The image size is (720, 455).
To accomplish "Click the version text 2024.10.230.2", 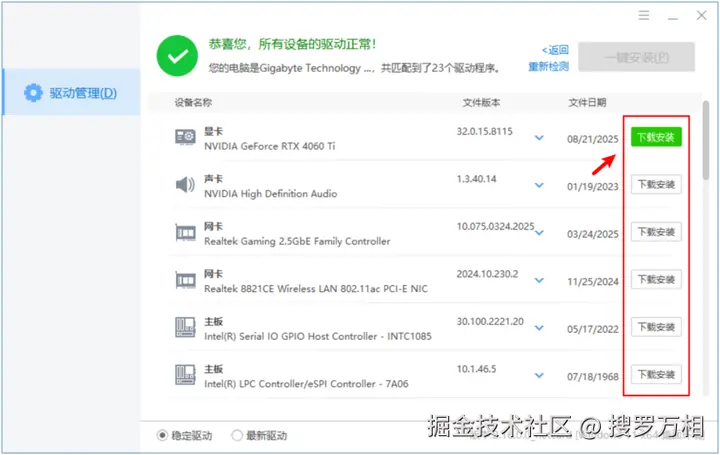I will (487, 274).
